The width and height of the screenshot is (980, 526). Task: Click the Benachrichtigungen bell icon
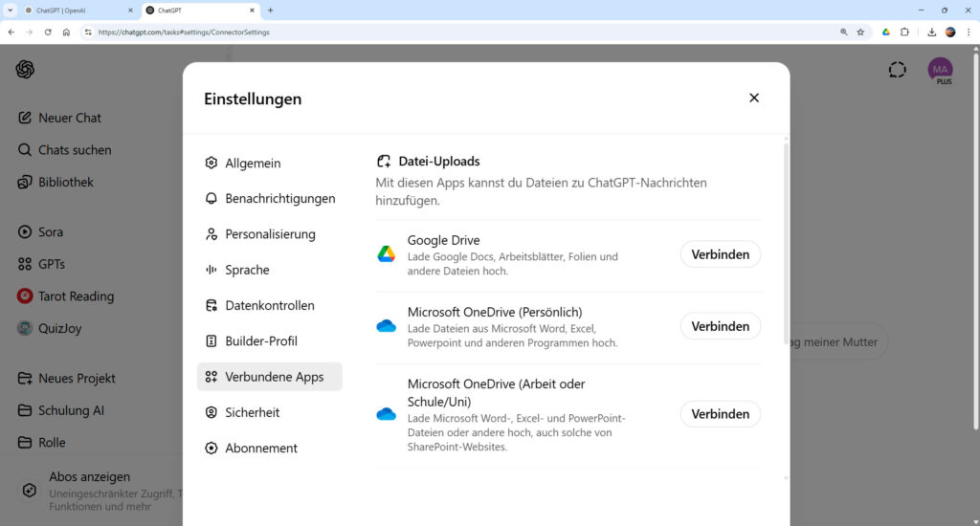click(x=212, y=199)
